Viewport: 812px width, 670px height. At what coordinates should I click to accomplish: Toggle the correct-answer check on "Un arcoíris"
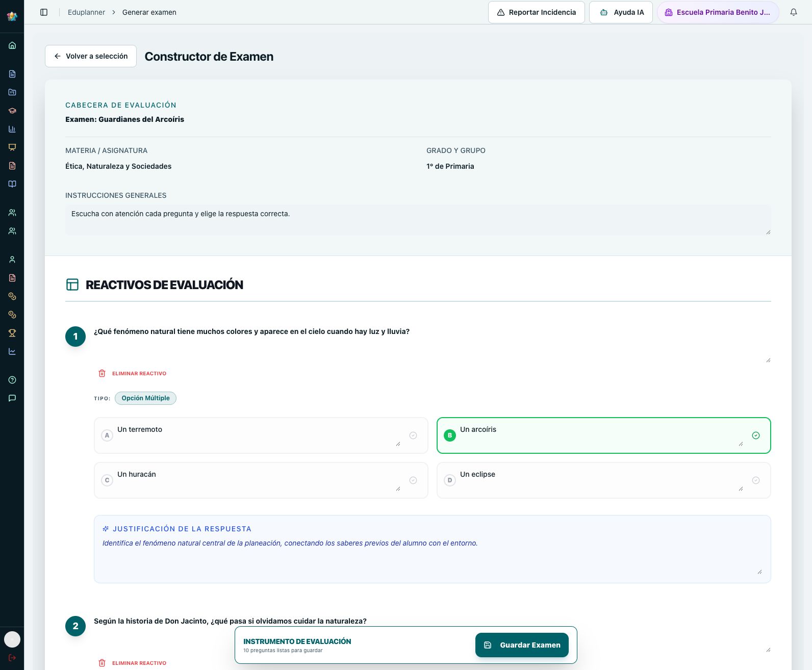point(756,435)
